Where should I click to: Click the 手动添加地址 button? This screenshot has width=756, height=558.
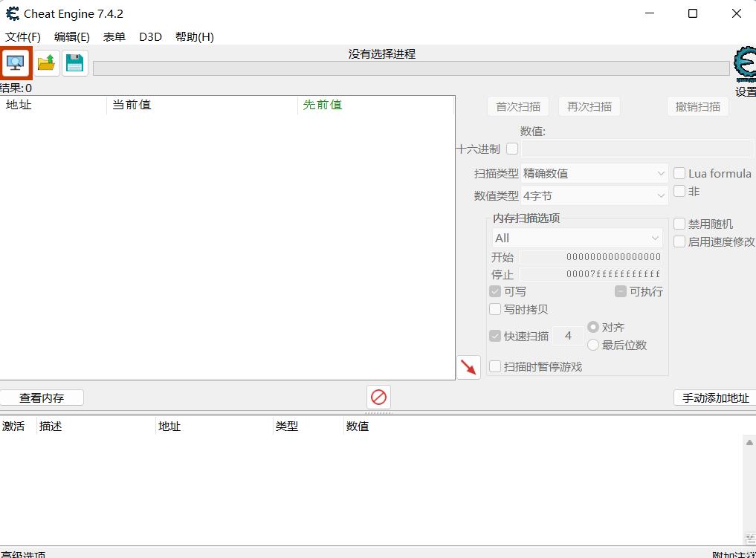tap(716, 398)
